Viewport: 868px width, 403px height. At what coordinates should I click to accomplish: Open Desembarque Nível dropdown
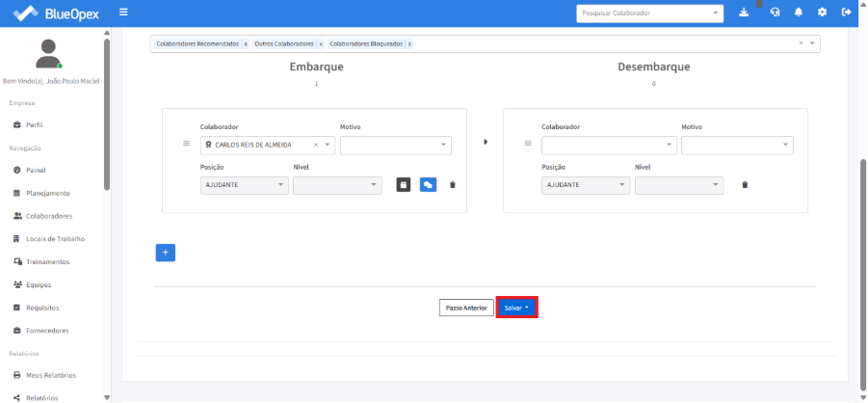[x=679, y=185]
